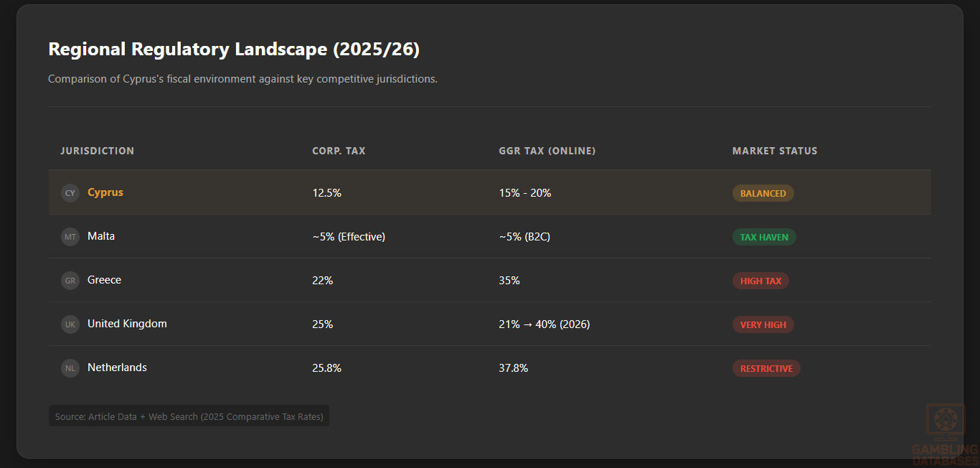This screenshot has width=980, height=468.
Task: Click the RESTRICTIVE status badge
Action: pos(766,368)
